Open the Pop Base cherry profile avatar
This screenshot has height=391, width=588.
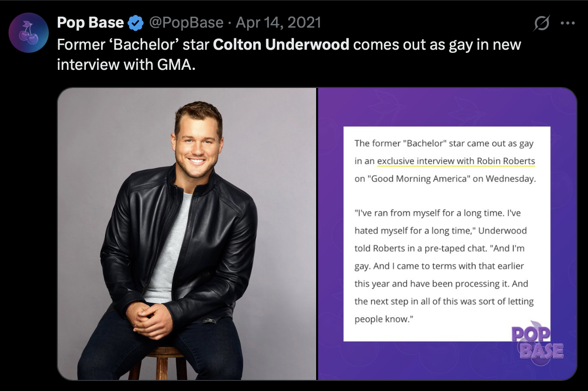pos(29,33)
